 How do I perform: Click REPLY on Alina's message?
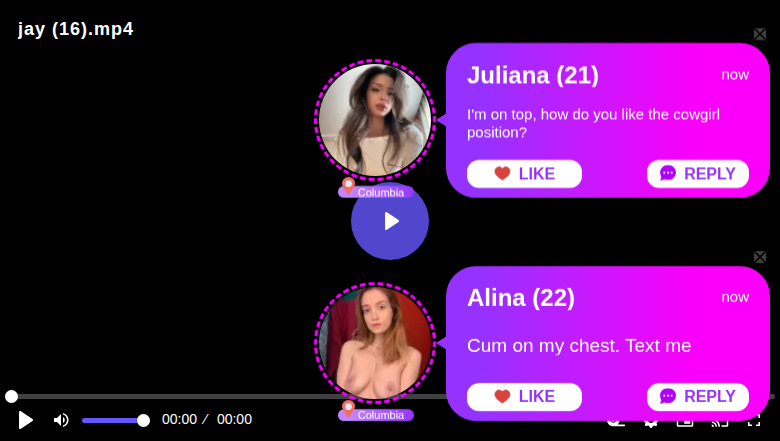(697, 397)
